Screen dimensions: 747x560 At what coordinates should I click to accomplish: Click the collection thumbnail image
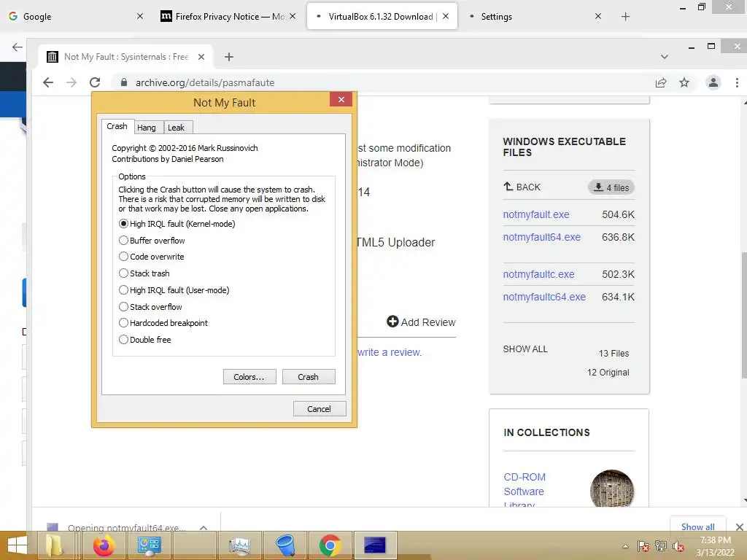pos(612,489)
